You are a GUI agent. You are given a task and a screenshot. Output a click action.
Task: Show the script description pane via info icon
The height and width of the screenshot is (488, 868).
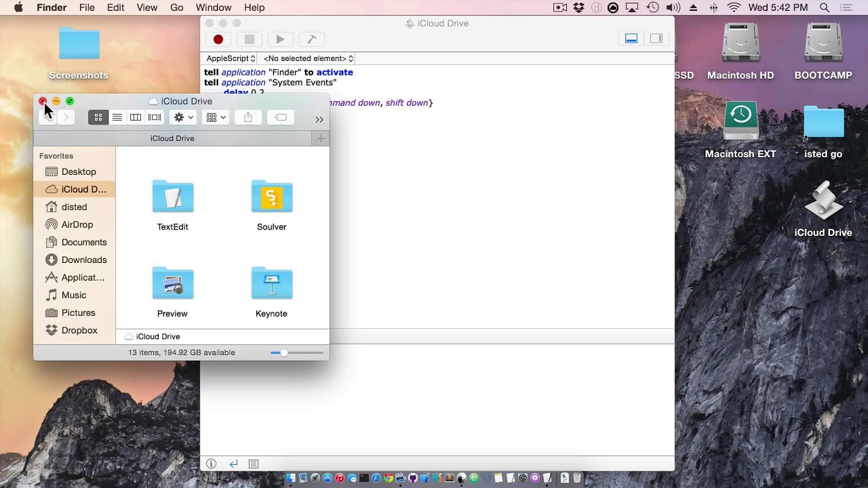211,464
